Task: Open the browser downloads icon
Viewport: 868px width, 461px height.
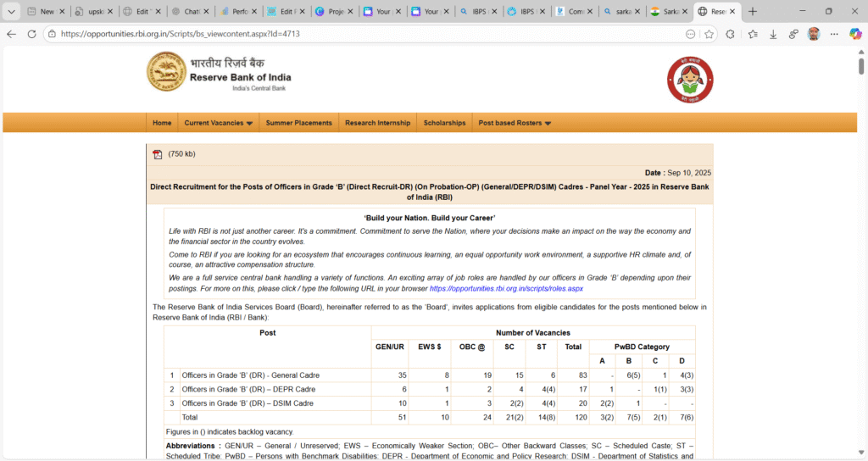Action: point(772,34)
